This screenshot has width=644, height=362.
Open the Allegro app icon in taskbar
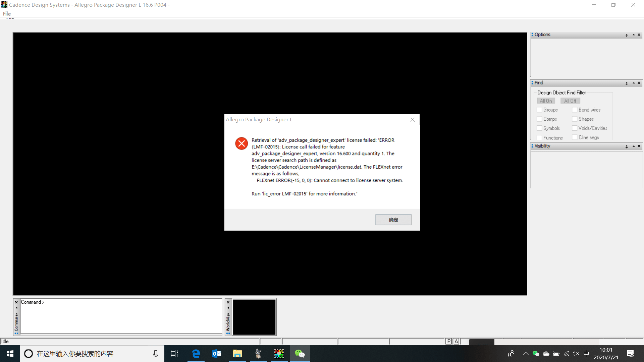(279, 354)
